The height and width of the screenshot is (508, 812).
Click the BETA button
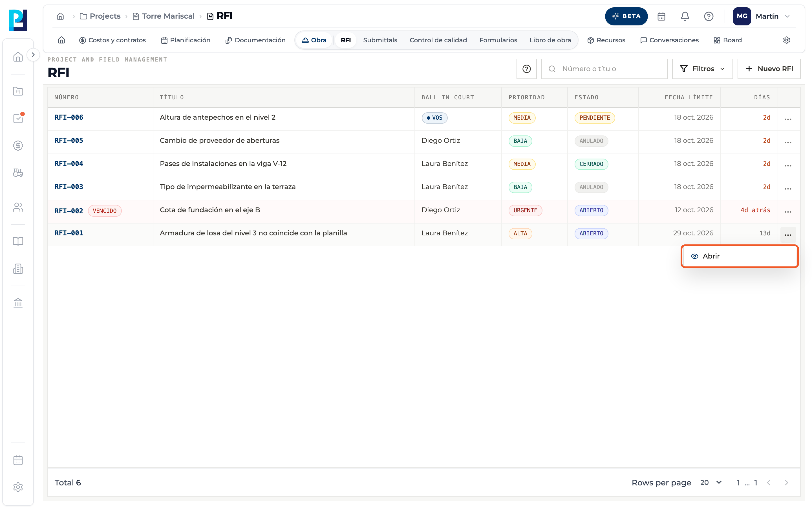626,16
